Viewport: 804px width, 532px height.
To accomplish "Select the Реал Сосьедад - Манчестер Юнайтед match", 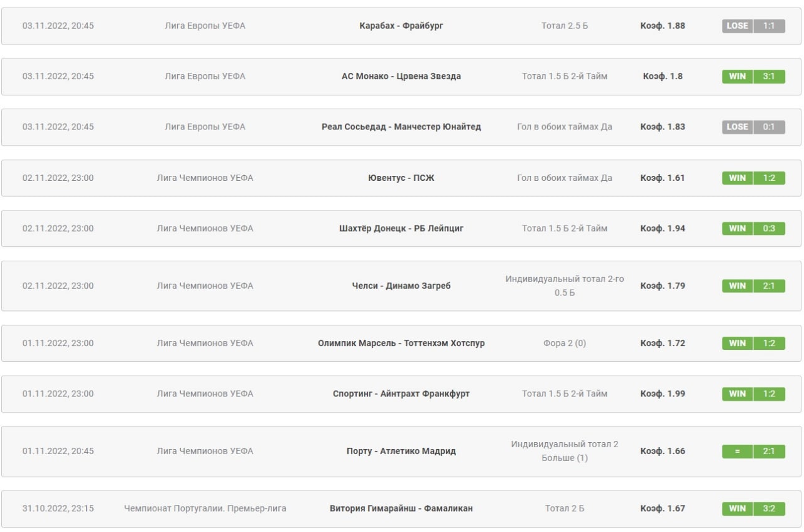I will pyautogui.click(x=401, y=127).
